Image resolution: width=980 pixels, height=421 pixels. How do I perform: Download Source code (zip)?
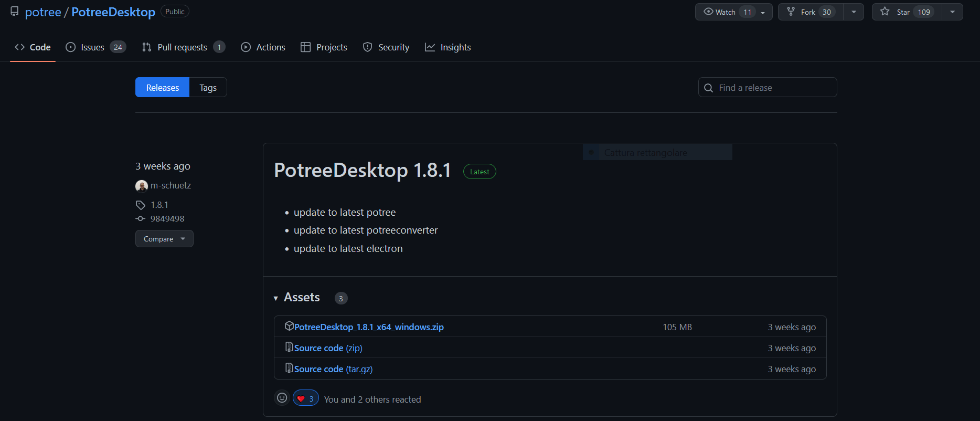point(328,348)
